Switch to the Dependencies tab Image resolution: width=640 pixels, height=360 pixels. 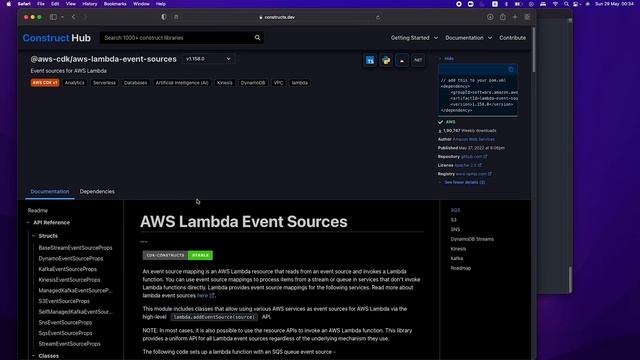(x=97, y=191)
